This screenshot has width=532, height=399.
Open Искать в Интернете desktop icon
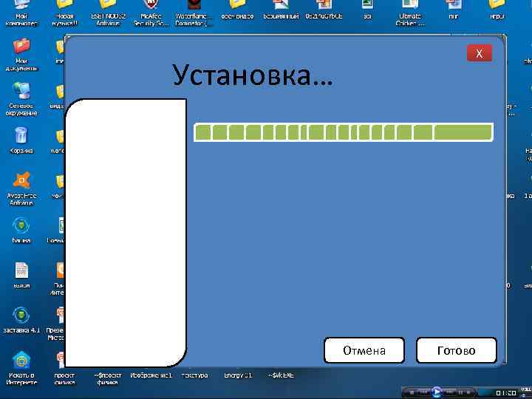point(21,368)
